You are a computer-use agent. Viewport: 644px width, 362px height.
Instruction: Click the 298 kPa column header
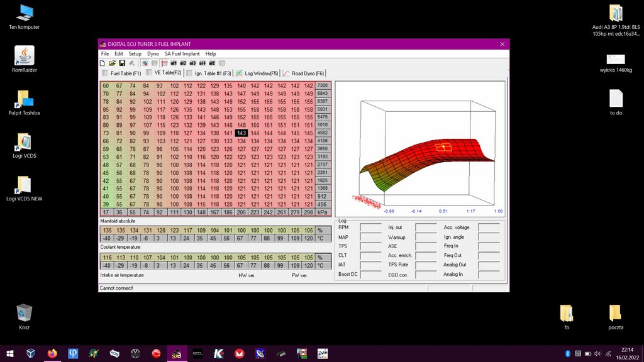point(308,212)
